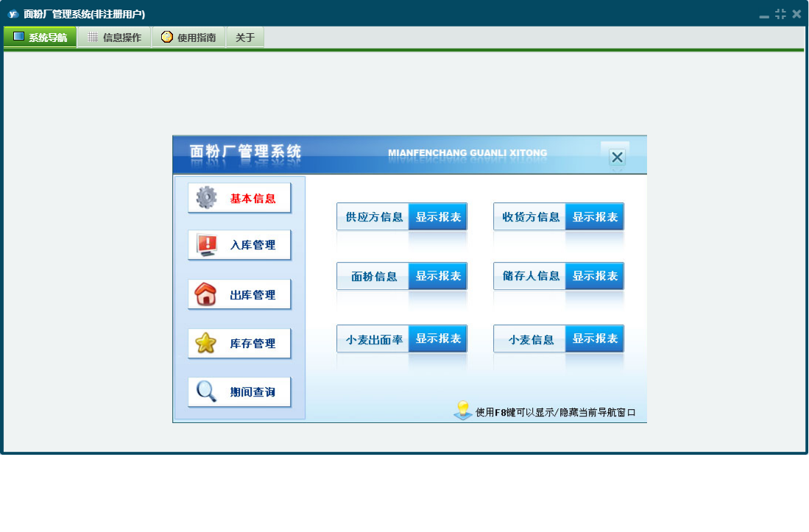Restore down the main window
The width and height of the screenshot is (809, 532).
tap(780, 14)
